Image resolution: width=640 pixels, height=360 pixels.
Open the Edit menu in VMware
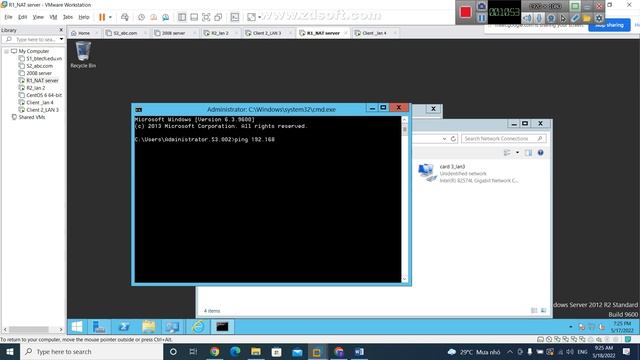pos(22,17)
